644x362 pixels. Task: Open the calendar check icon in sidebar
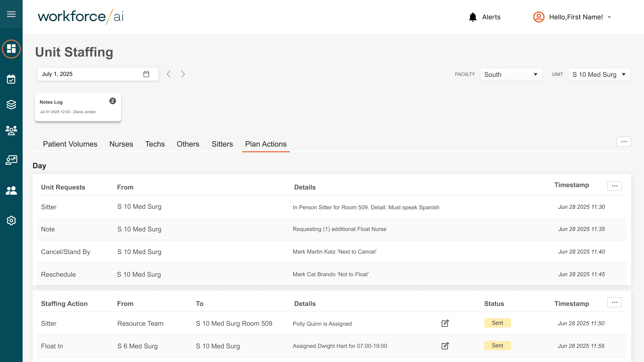pos(11,79)
